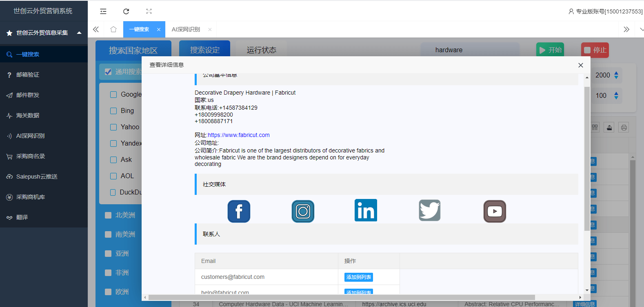Adjust the 100 value stepper
The image size is (644, 307).
coord(616,95)
